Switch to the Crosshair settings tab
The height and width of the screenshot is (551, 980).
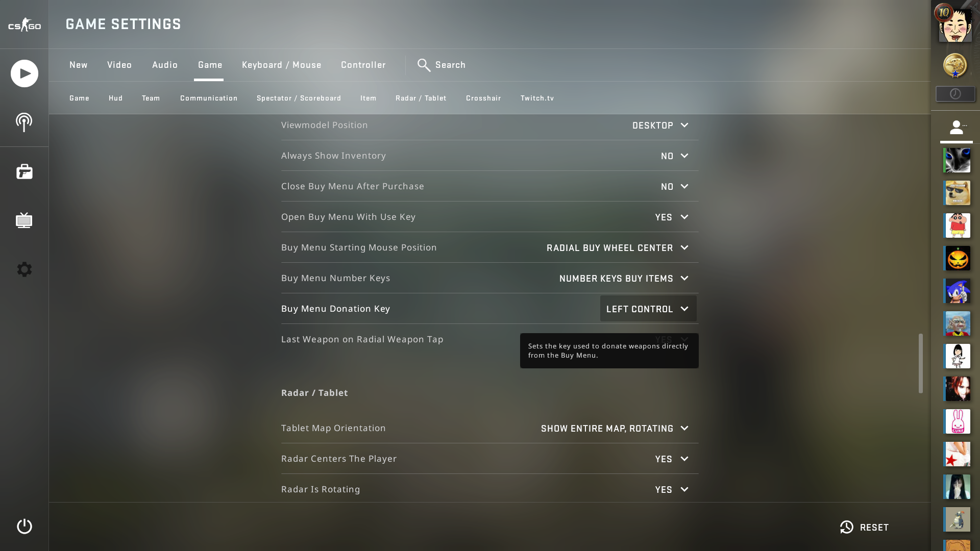point(483,97)
